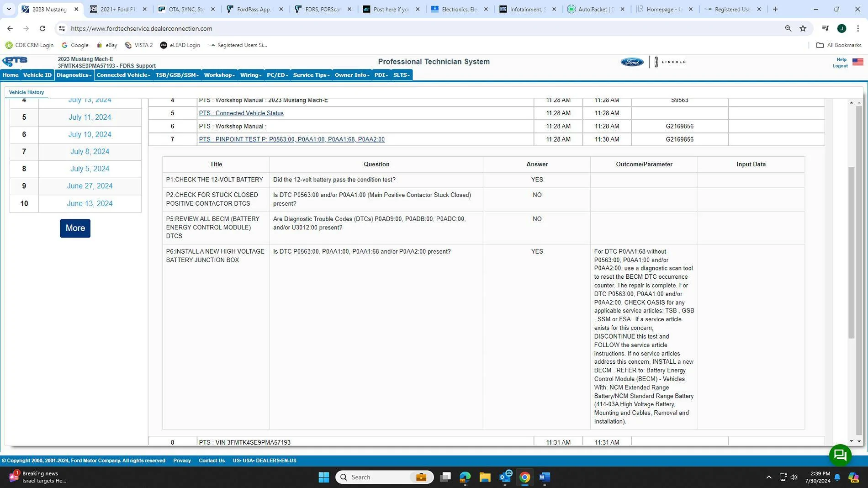Open the green chat support button
The height and width of the screenshot is (488, 868).
coord(840,455)
